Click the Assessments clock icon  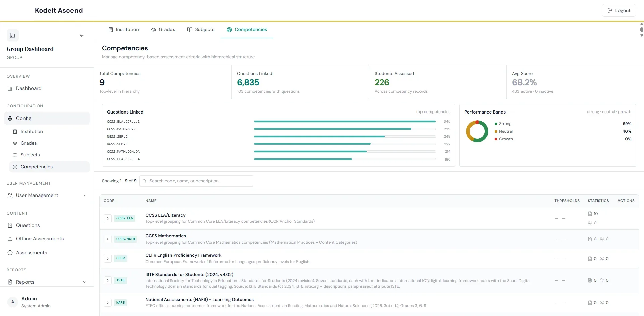(x=10, y=253)
